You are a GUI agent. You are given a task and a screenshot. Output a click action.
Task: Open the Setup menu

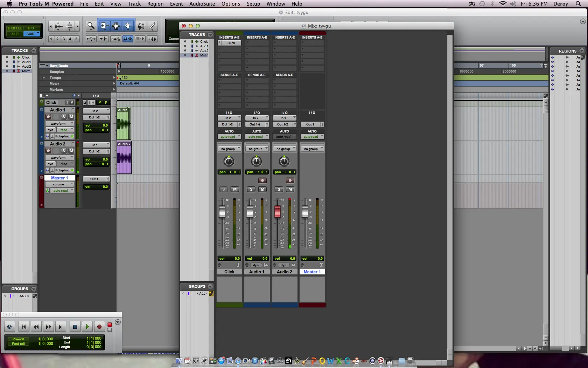pyautogui.click(x=253, y=4)
